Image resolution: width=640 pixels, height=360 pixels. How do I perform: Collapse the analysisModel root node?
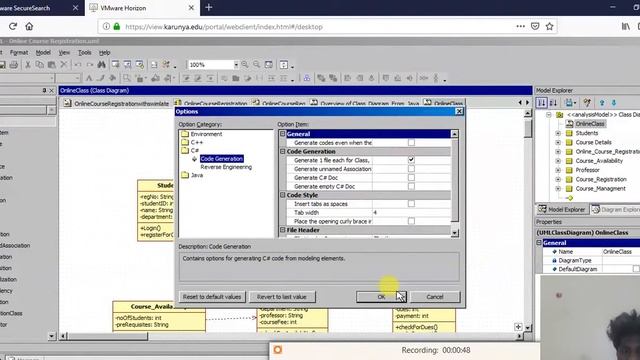click(549, 115)
